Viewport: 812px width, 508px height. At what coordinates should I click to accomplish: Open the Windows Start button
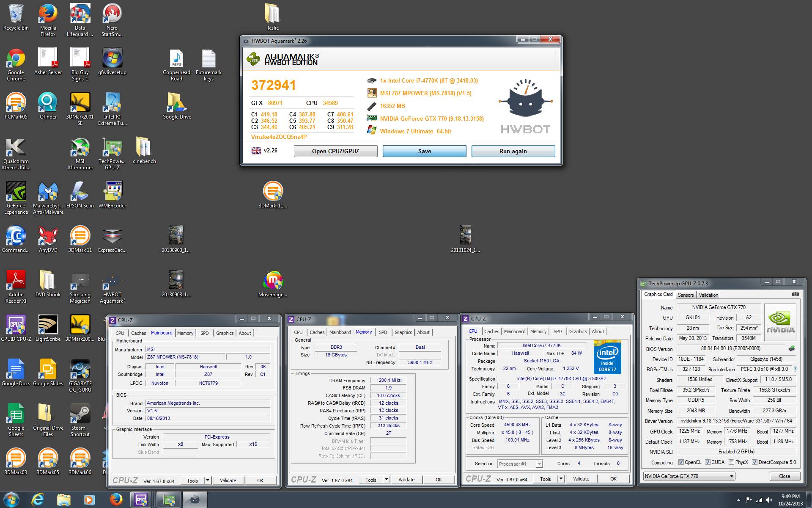click(11, 500)
